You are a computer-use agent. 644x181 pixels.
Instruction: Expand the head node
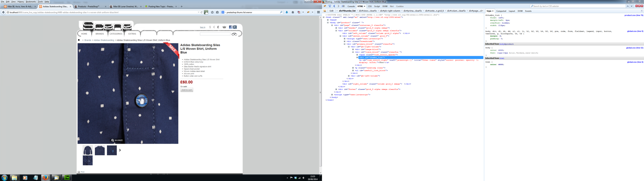[x=328, y=20]
